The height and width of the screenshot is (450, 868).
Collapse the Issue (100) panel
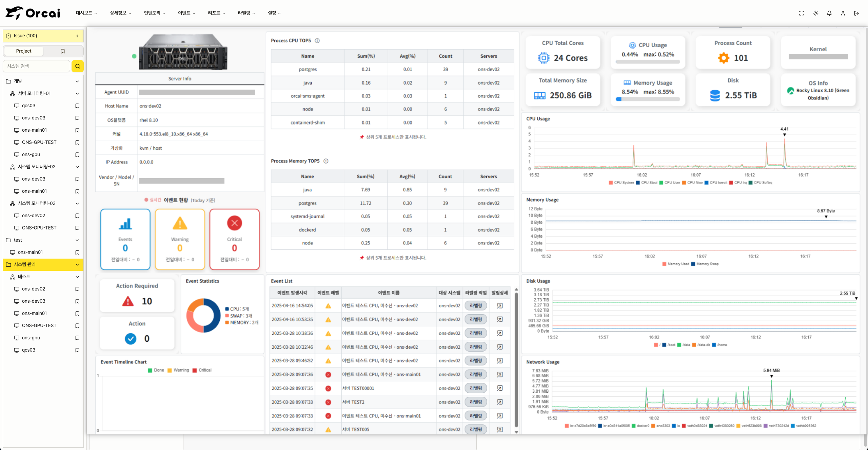(x=77, y=36)
